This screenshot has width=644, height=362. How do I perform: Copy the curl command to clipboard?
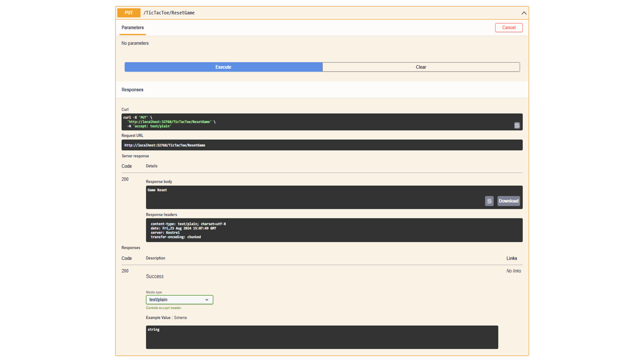click(517, 125)
